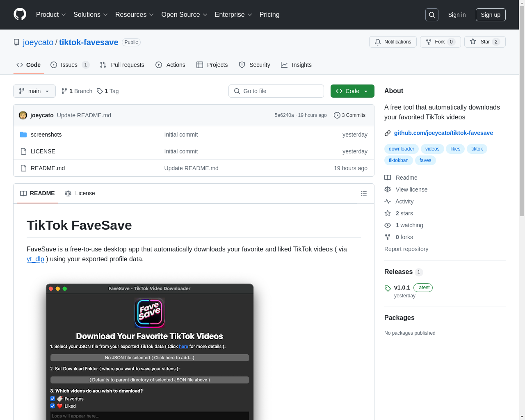Click the screenshots folder icon
The height and width of the screenshot is (420, 525).
click(23, 135)
